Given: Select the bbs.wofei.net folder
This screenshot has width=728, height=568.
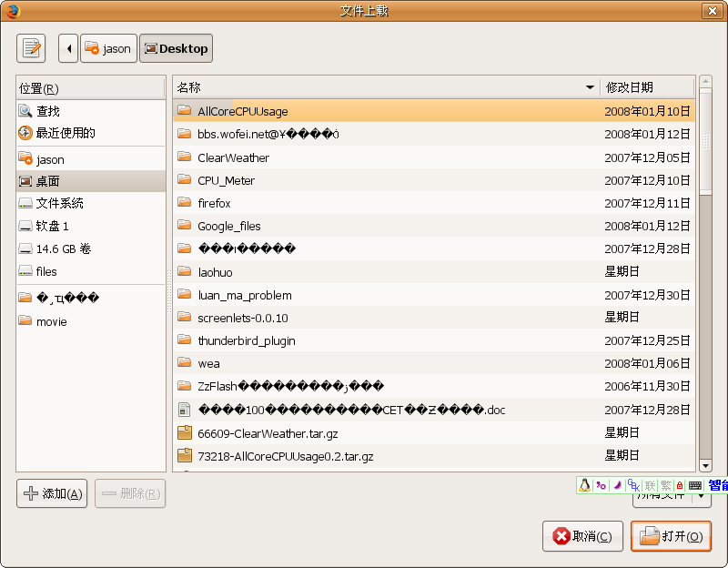Looking at the screenshot, I should [434, 134].
